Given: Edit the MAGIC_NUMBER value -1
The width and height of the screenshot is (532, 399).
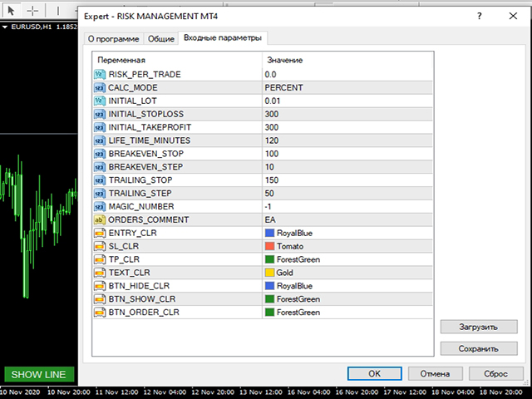Looking at the screenshot, I should (x=347, y=207).
